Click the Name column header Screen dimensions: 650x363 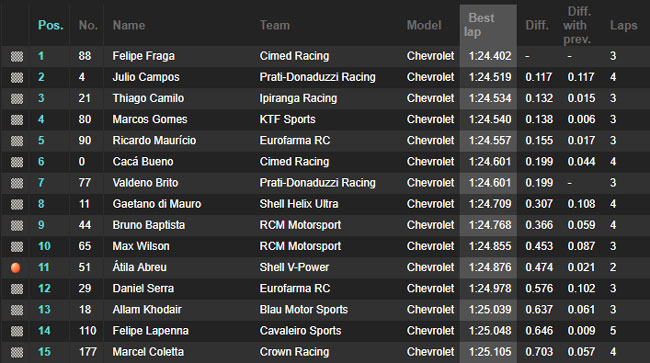pos(129,25)
